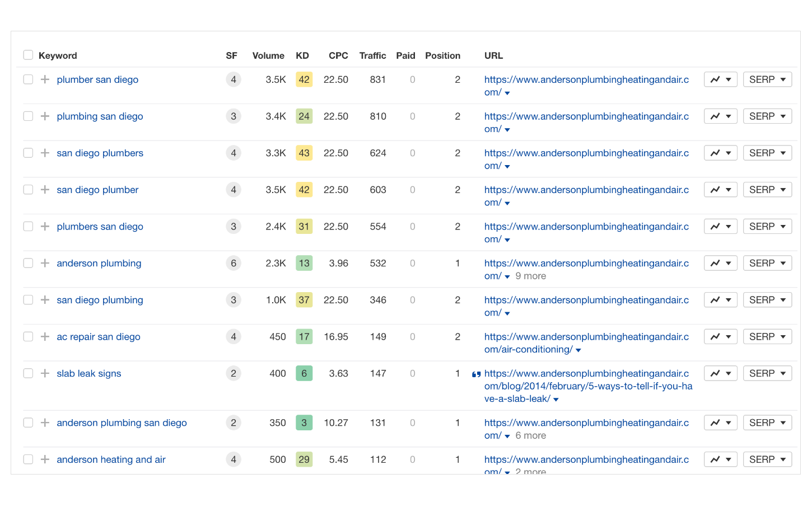Click plus icon for ac repair san diego
The image size is (812, 507).
(x=45, y=337)
